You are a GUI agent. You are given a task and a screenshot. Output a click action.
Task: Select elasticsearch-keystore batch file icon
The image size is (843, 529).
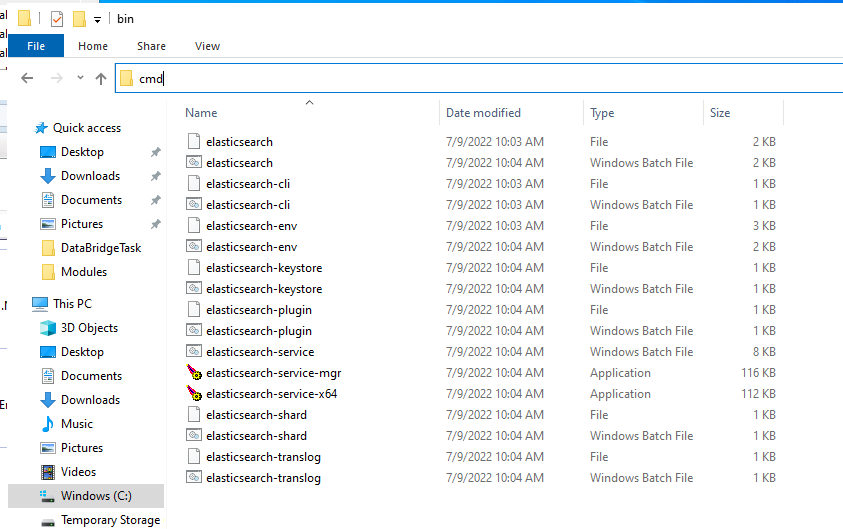click(x=194, y=288)
